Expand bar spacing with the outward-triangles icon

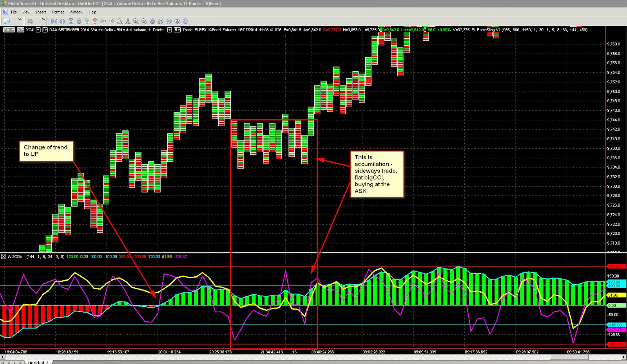(x=62, y=21)
